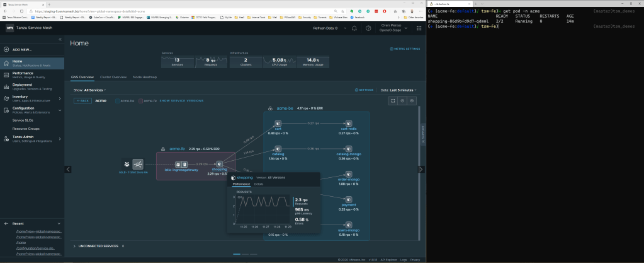Click the shopping service node icon

point(219,164)
